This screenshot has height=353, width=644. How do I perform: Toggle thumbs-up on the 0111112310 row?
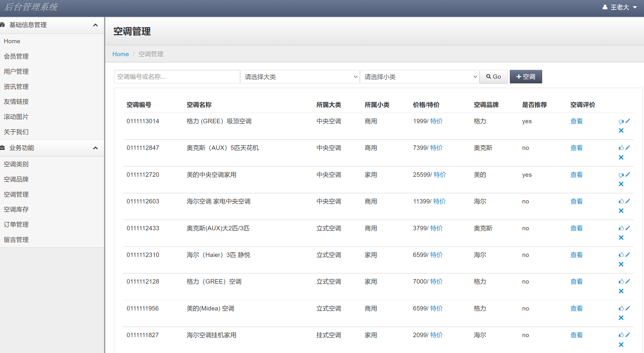click(621, 255)
